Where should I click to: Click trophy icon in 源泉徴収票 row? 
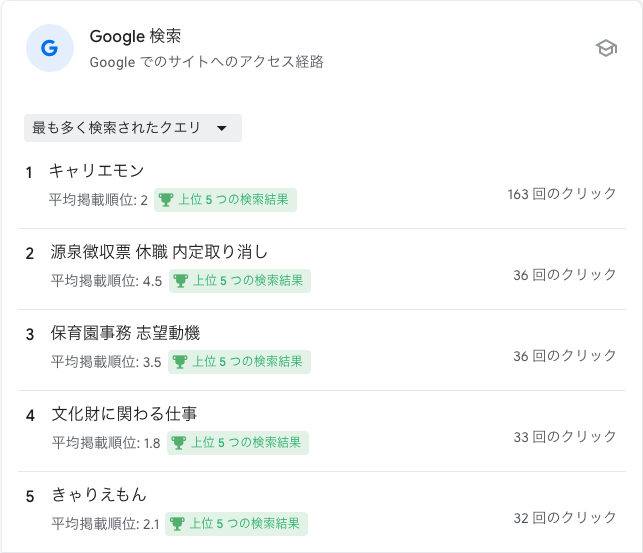[x=180, y=281]
